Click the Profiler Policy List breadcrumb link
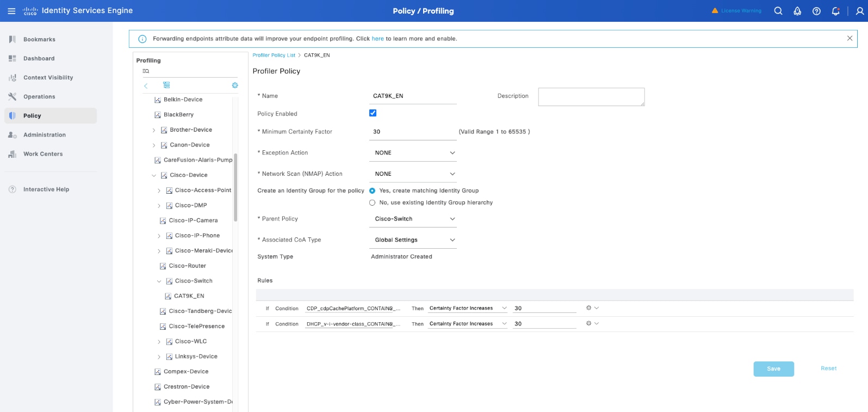868x412 pixels. point(274,56)
